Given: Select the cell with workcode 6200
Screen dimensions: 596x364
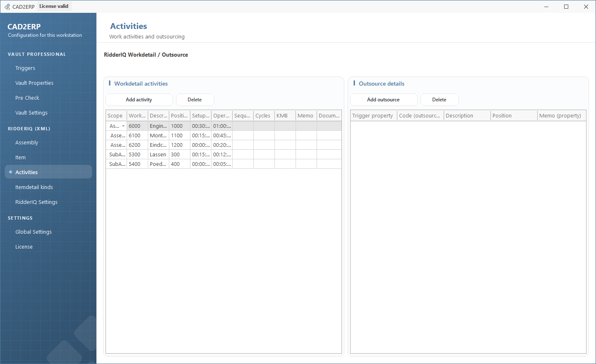Looking at the screenshot, I should 137,145.
